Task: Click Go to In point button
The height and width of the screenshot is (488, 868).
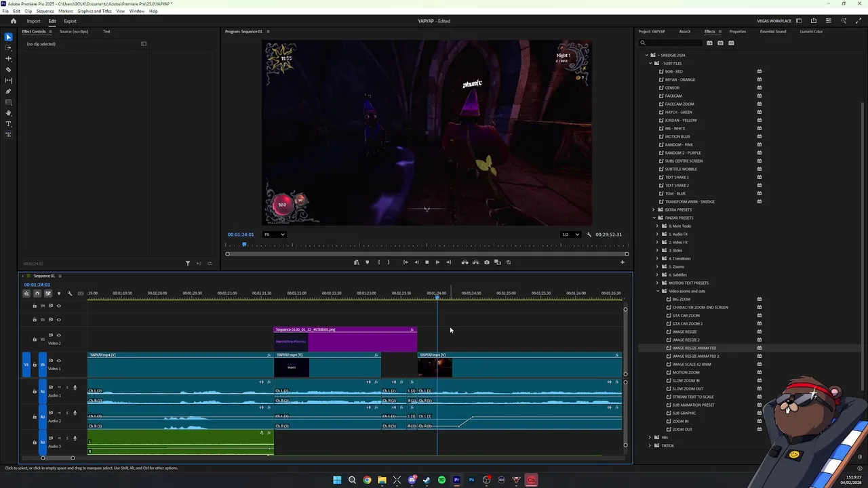Action: point(406,262)
